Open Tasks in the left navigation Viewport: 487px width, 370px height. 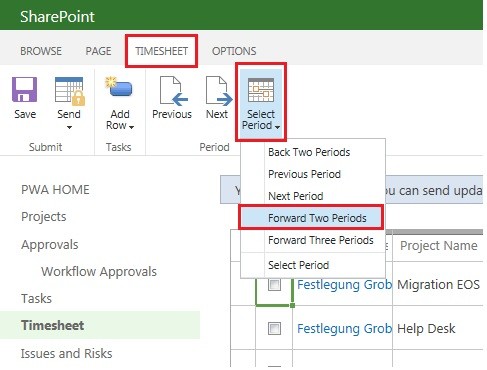point(36,298)
